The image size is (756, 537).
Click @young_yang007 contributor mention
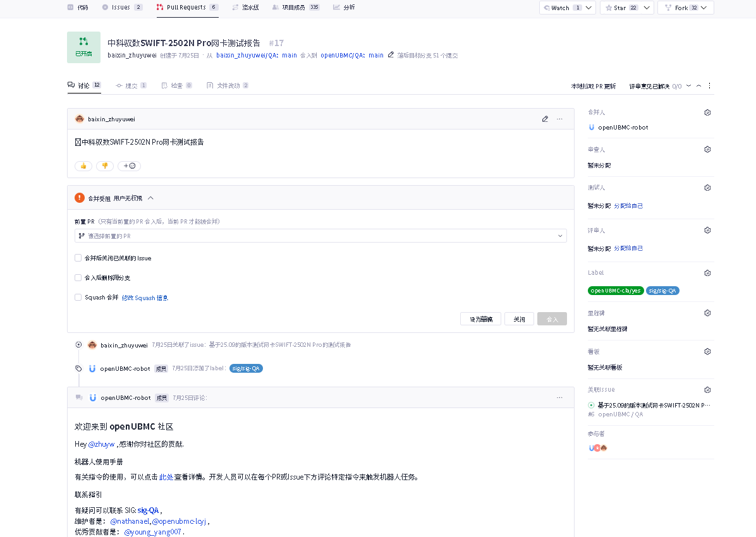pos(153,532)
